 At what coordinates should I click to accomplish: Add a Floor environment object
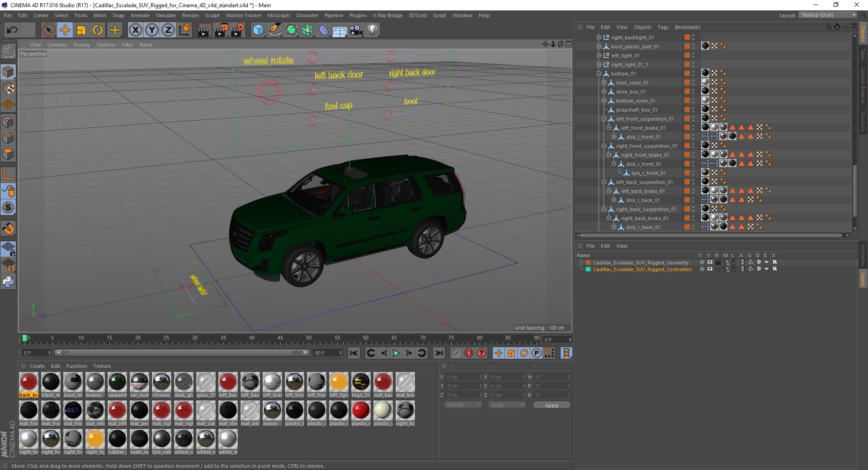340,30
